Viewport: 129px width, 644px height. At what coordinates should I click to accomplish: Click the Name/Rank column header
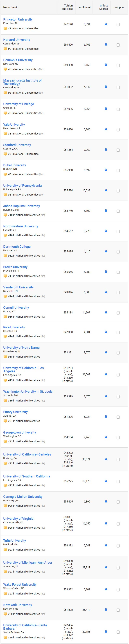[10, 7]
